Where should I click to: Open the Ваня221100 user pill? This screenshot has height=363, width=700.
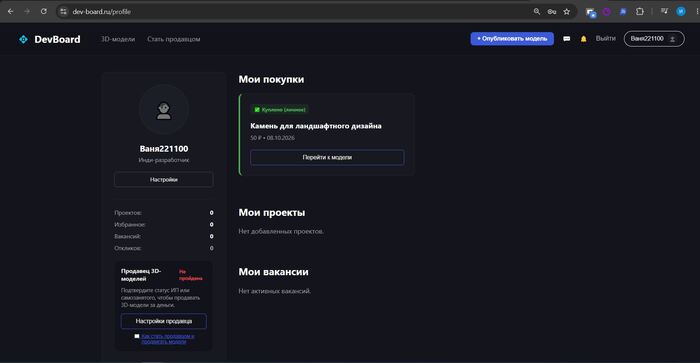[x=654, y=39]
